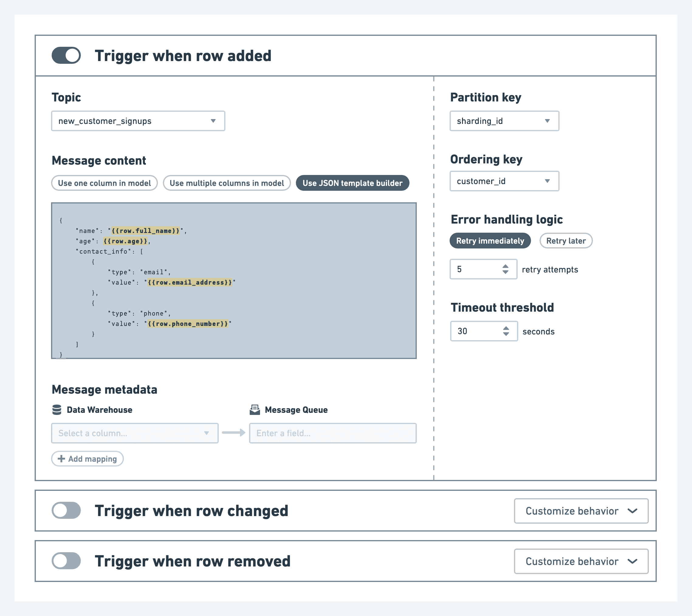Click the plus icon on Add mapping

click(x=61, y=459)
